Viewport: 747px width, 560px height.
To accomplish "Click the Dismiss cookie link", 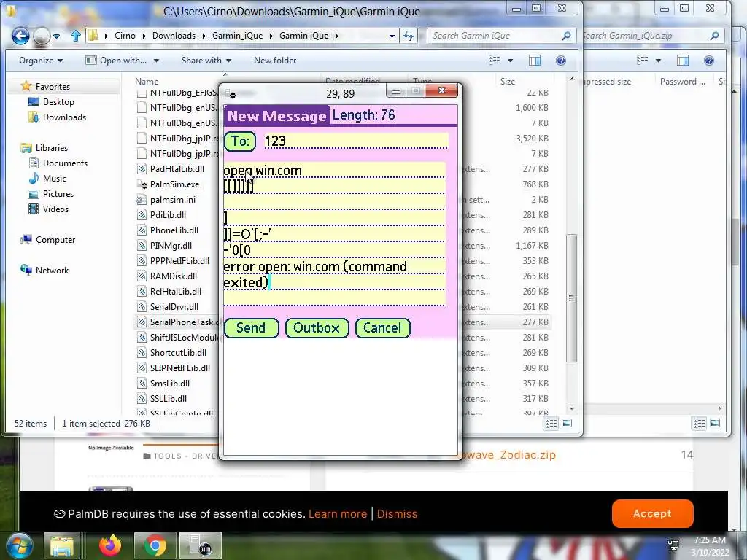I will [397, 514].
